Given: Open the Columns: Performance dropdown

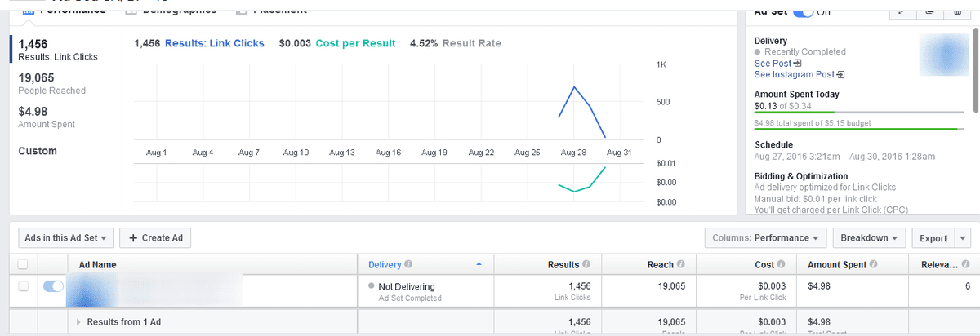Looking at the screenshot, I should (765, 237).
